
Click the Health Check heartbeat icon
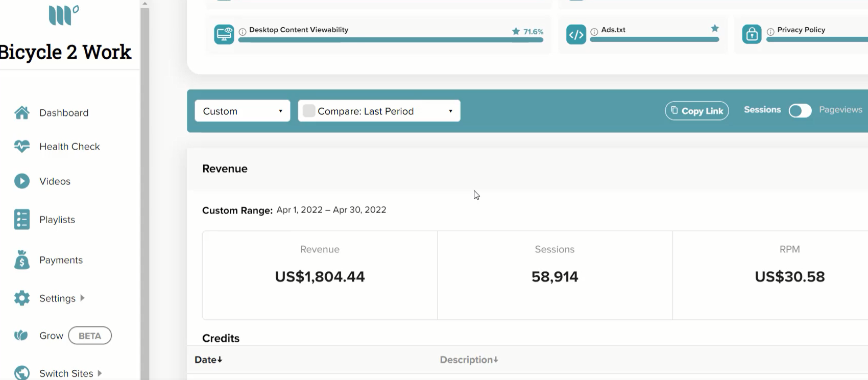point(21,147)
